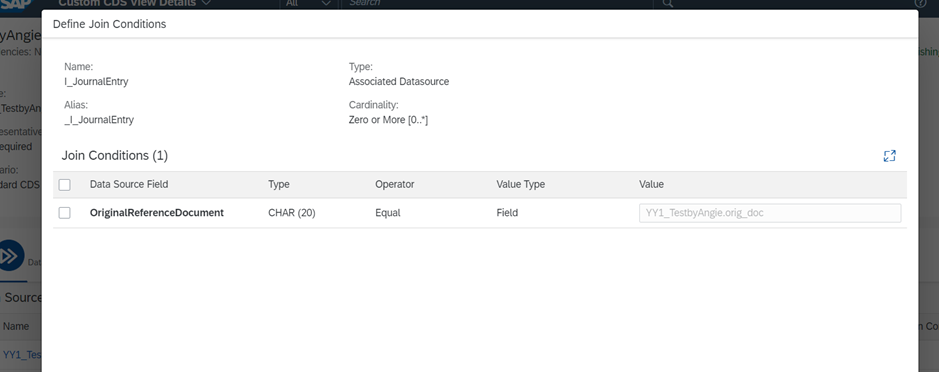
Task: Click the Data Source Field column header
Action: coord(129,184)
